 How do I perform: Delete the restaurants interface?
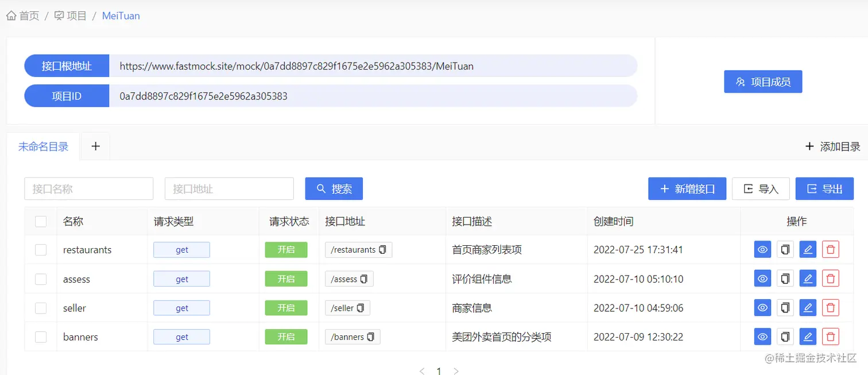click(831, 250)
